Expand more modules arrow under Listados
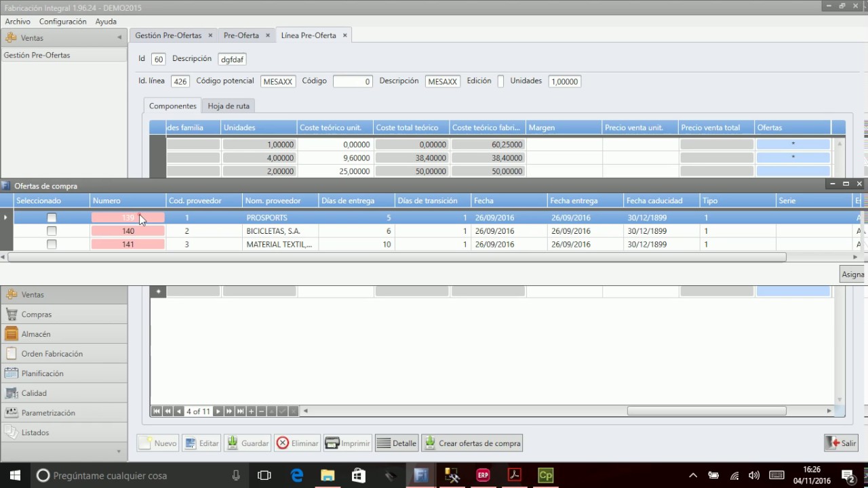This screenshot has height=488, width=868. pos(119,451)
